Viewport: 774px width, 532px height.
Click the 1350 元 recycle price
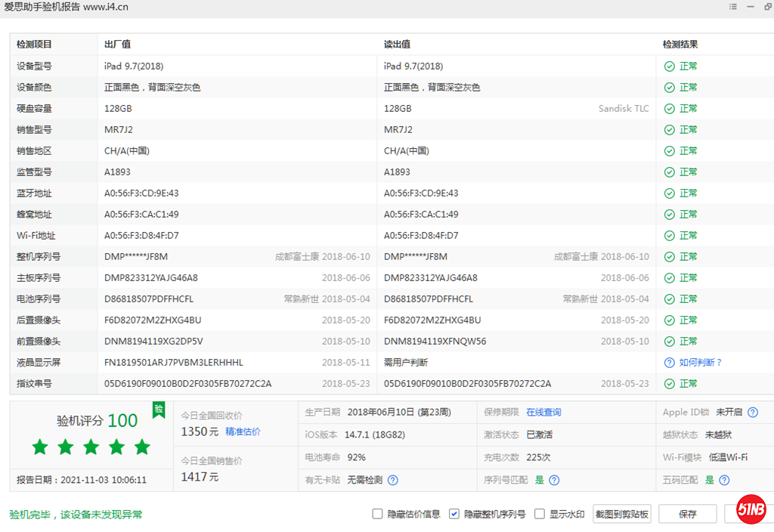[200, 431]
